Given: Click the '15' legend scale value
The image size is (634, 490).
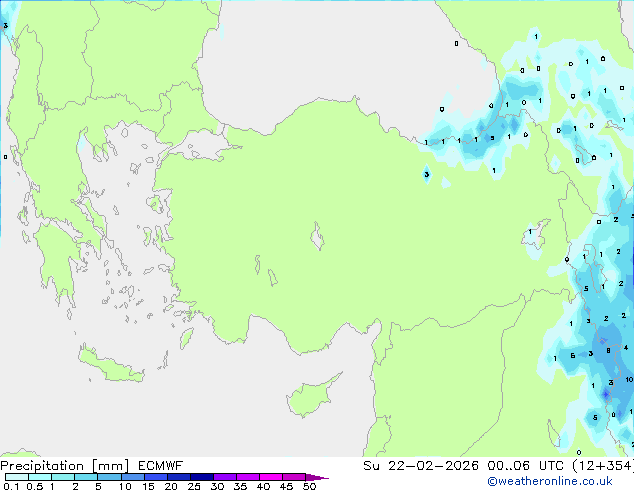Looking at the screenshot, I should click(x=148, y=486).
